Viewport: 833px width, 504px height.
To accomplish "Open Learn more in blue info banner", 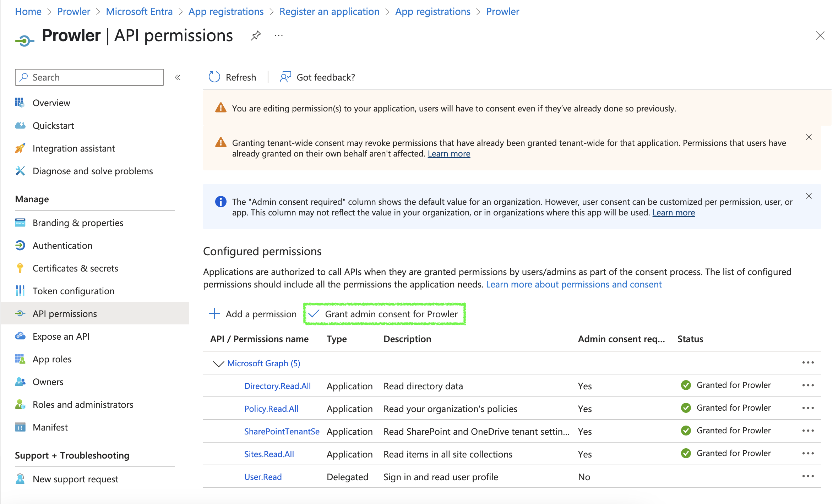I will pyautogui.click(x=674, y=213).
